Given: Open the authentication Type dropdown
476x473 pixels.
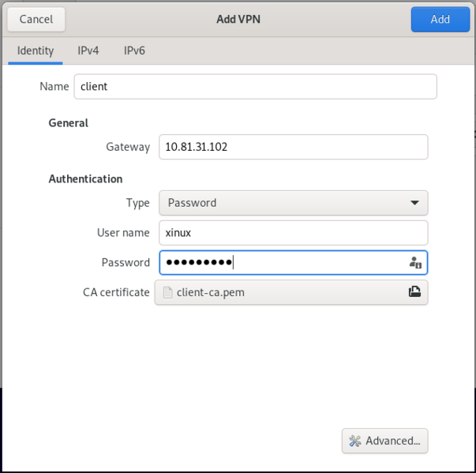Looking at the screenshot, I should 293,203.
